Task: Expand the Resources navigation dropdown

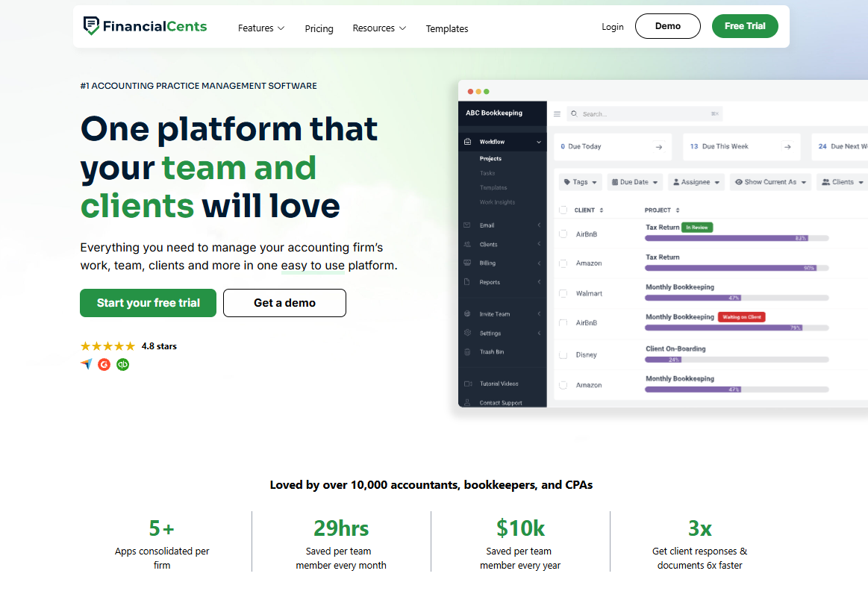Action: point(379,28)
